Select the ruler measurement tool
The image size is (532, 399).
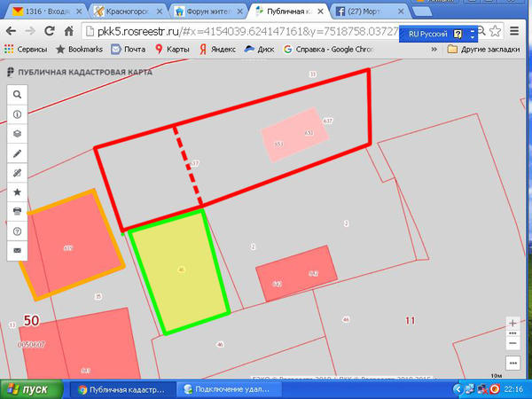(x=17, y=172)
